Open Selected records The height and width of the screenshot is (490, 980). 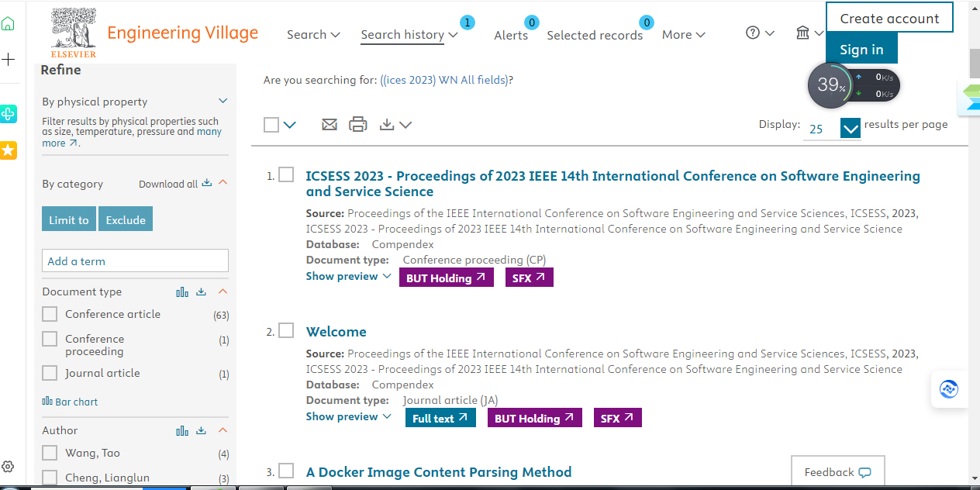click(595, 35)
